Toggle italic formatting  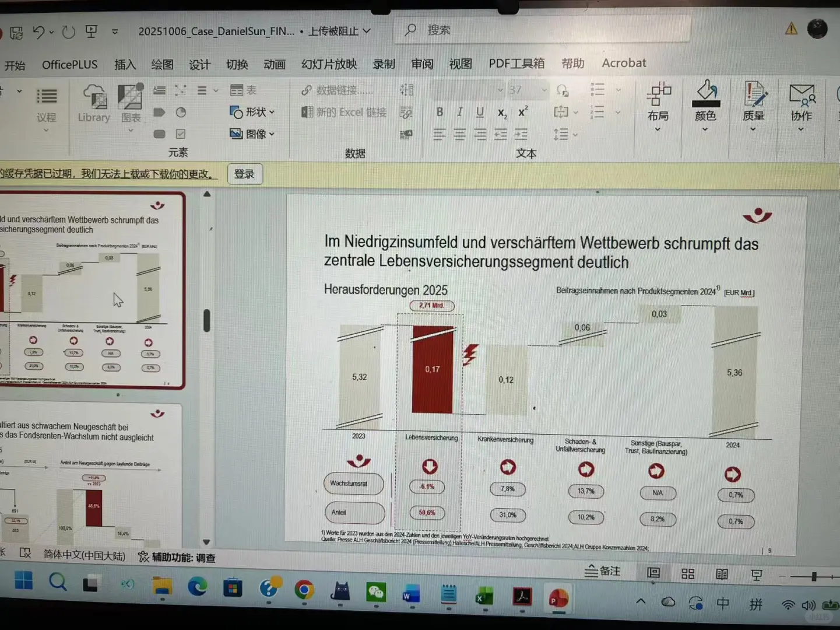click(460, 111)
